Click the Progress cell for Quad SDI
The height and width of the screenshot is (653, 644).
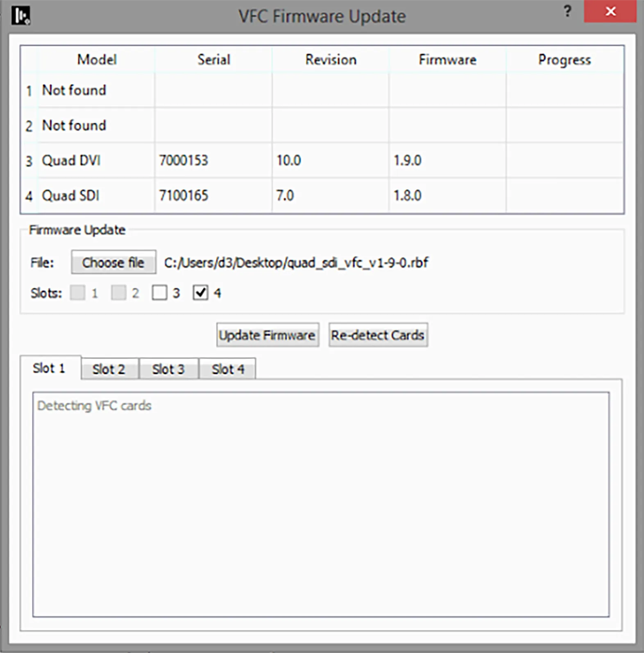[565, 196]
